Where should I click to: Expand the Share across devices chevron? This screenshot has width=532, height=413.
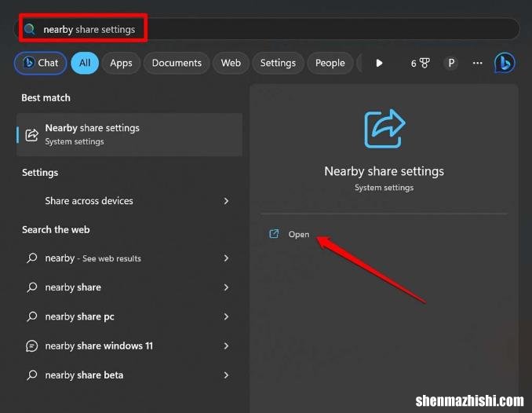coord(226,201)
